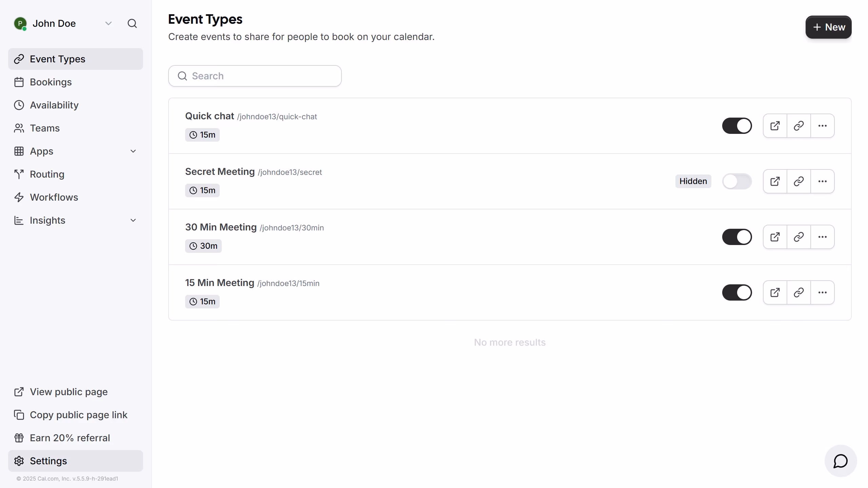
Task: Open more options for Secret Meeting
Action: pyautogui.click(x=823, y=181)
